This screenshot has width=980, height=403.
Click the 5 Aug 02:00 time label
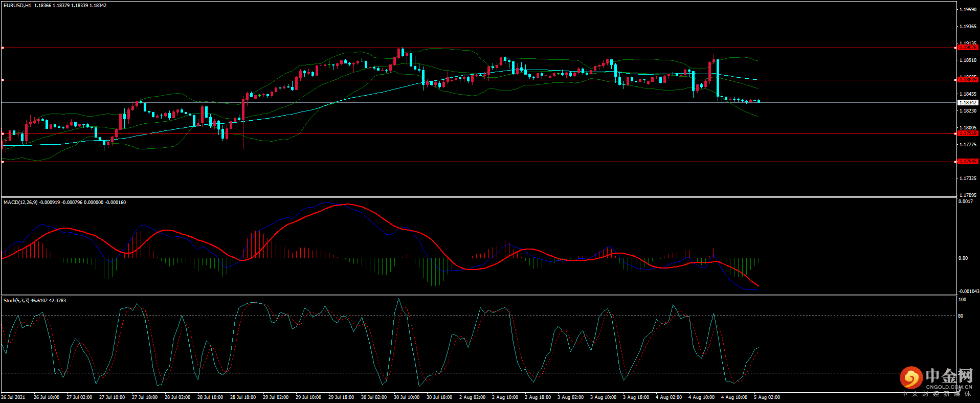coord(767,397)
